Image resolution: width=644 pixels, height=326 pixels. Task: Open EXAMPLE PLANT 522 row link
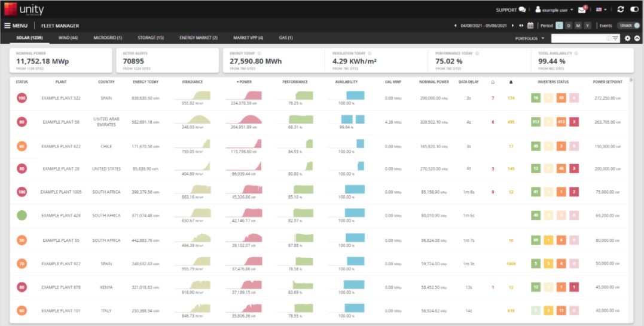coord(61,99)
